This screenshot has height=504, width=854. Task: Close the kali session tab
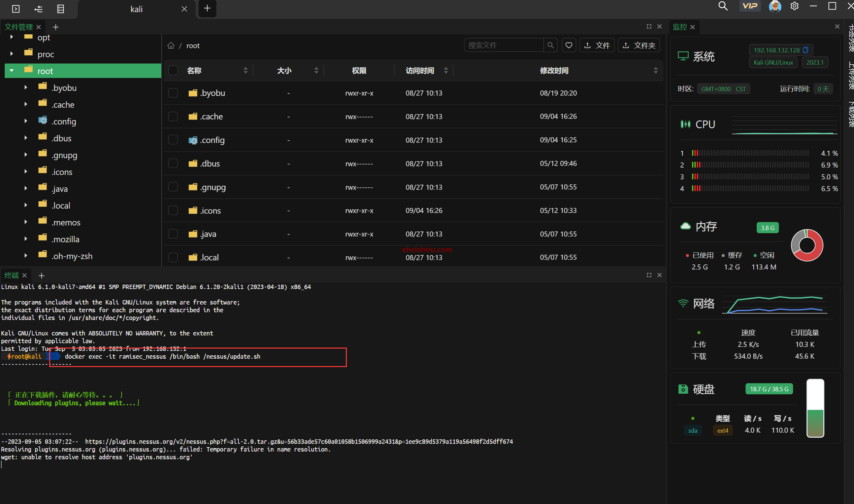pyautogui.click(x=184, y=9)
